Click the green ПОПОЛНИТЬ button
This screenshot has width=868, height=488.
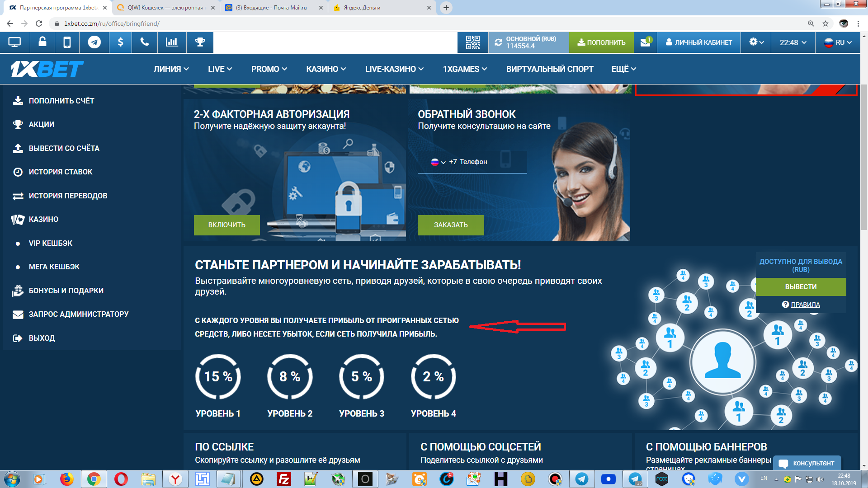pyautogui.click(x=601, y=42)
